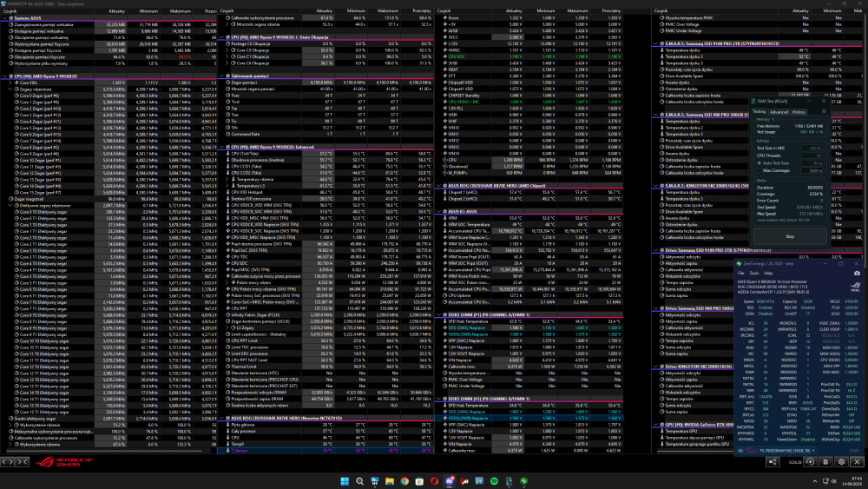868x489 pixels.
Task: Click the HWiNFO network share icon
Action: coord(772,464)
